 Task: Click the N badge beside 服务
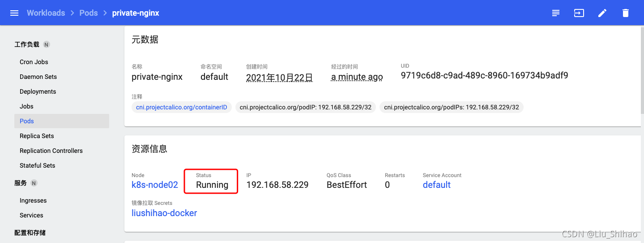34,183
